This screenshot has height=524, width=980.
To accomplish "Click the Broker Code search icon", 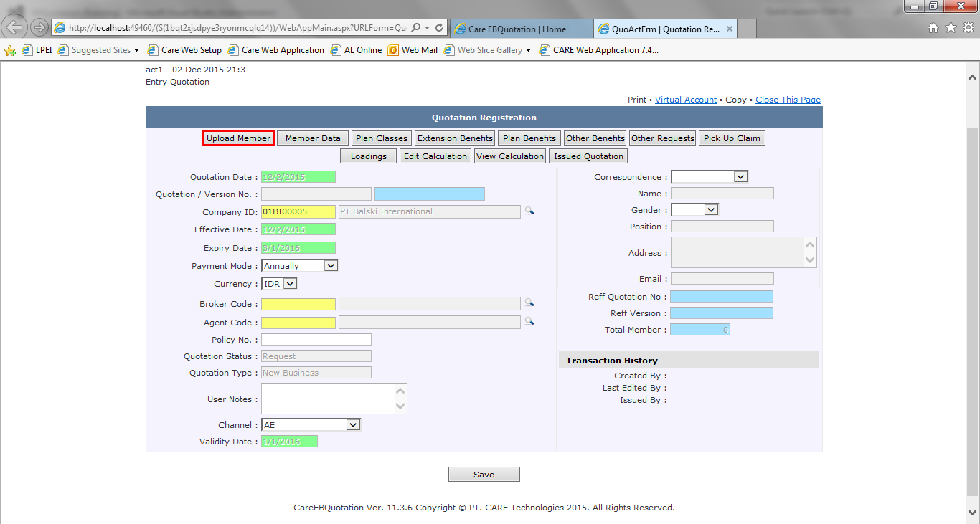I will click(x=529, y=303).
